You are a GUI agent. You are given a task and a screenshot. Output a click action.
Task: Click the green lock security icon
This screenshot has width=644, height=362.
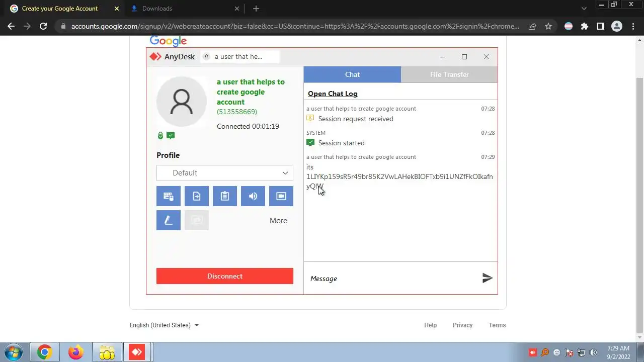[x=160, y=136]
